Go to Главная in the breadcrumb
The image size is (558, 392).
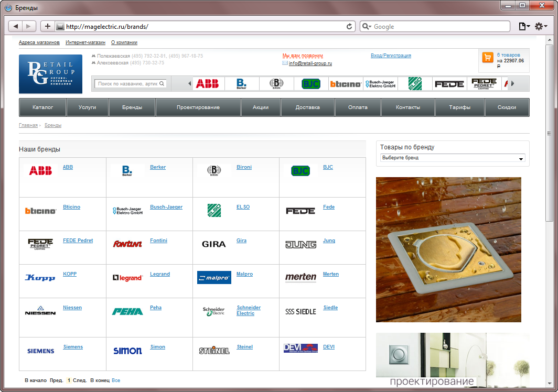28,125
